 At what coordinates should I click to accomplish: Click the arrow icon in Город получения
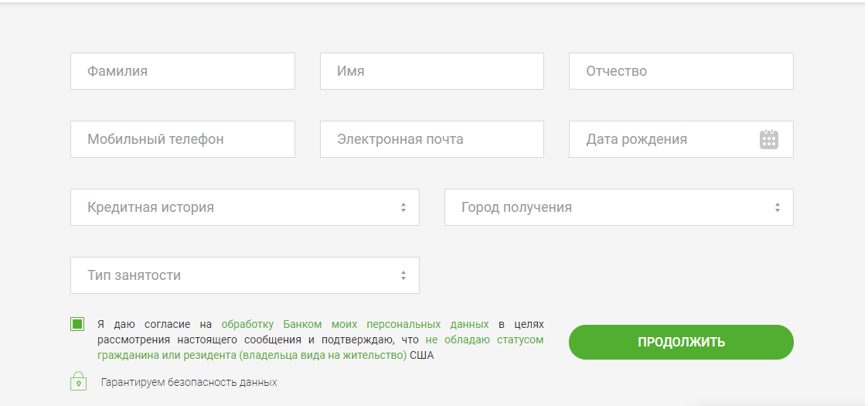point(777,207)
